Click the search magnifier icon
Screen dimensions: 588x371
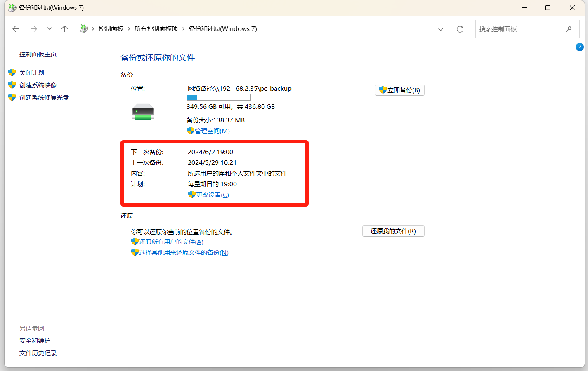tap(569, 29)
